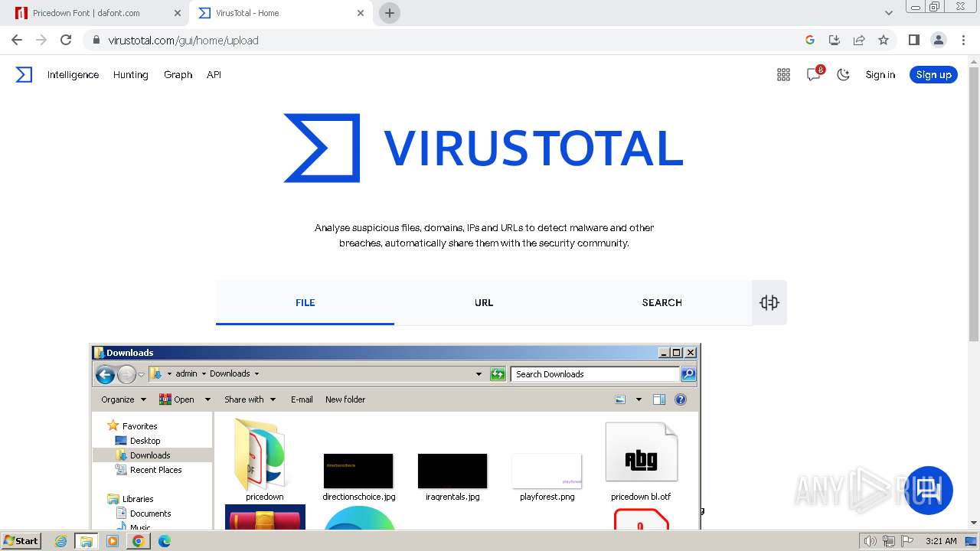Select the pricedown bl.otf font file

[x=641, y=461]
